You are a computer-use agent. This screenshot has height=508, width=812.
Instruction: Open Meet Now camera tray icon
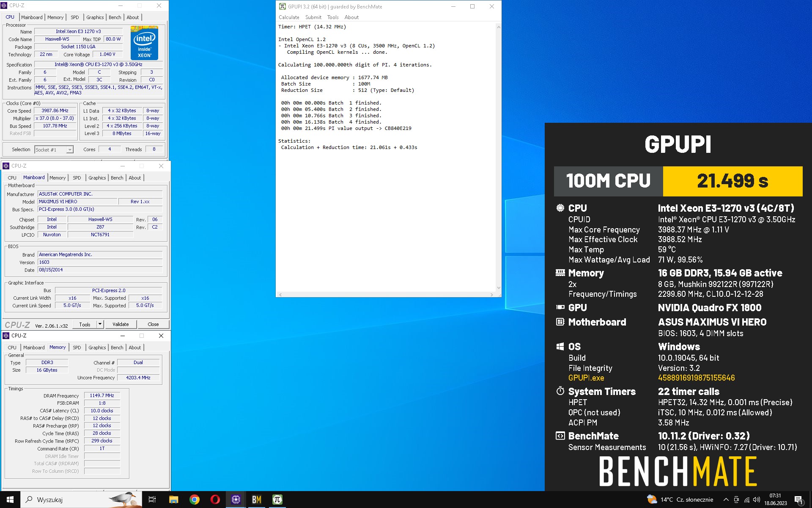[x=736, y=500]
